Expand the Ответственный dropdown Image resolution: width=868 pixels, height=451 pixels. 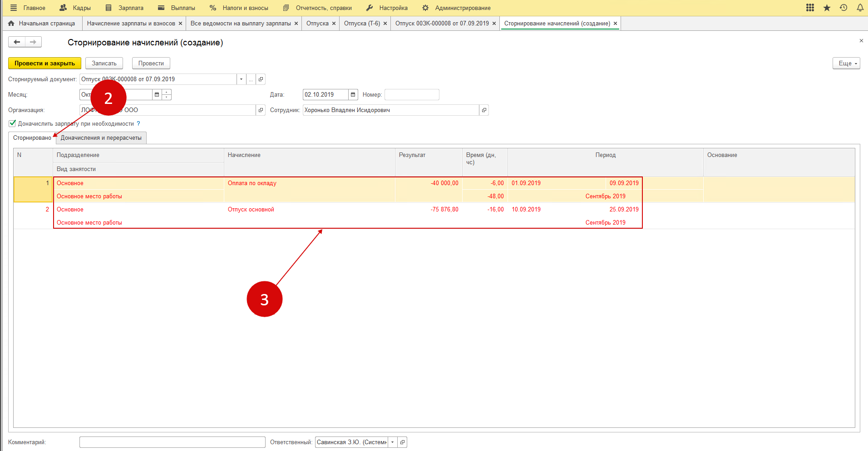pyautogui.click(x=392, y=442)
